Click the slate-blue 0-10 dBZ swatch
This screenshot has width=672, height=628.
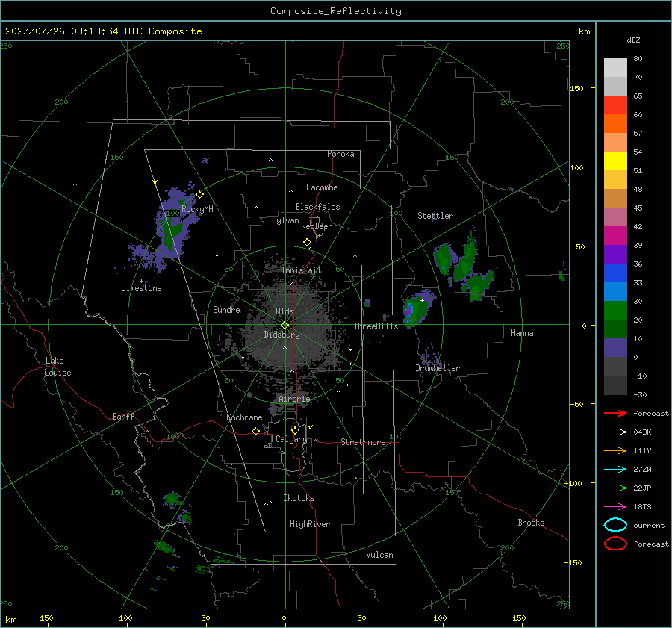615,348
